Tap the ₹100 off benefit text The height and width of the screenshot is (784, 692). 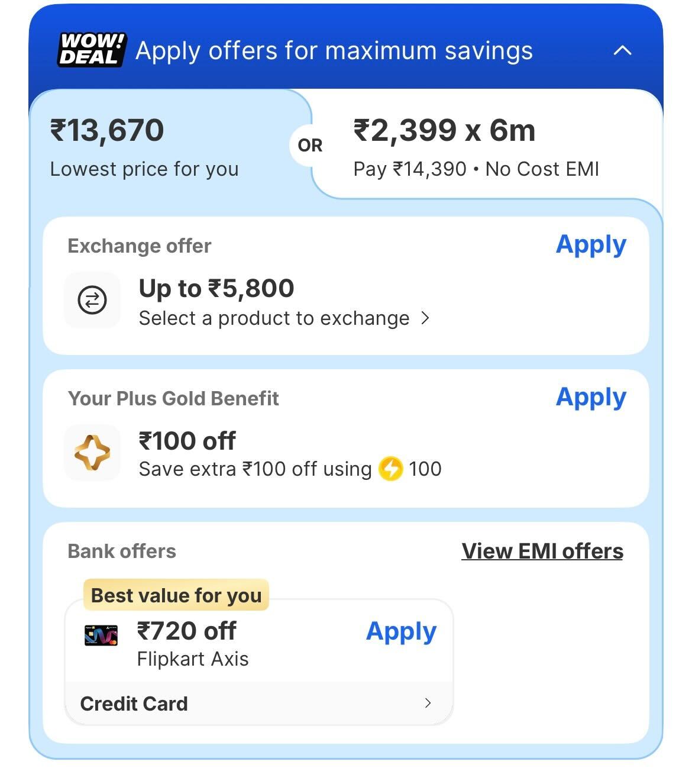pyautogui.click(x=187, y=441)
